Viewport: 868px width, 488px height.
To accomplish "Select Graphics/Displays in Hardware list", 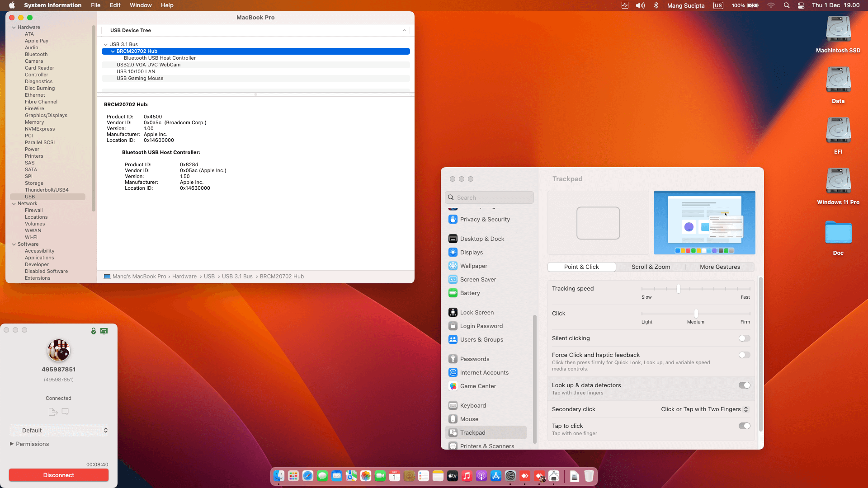I will pos(46,116).
